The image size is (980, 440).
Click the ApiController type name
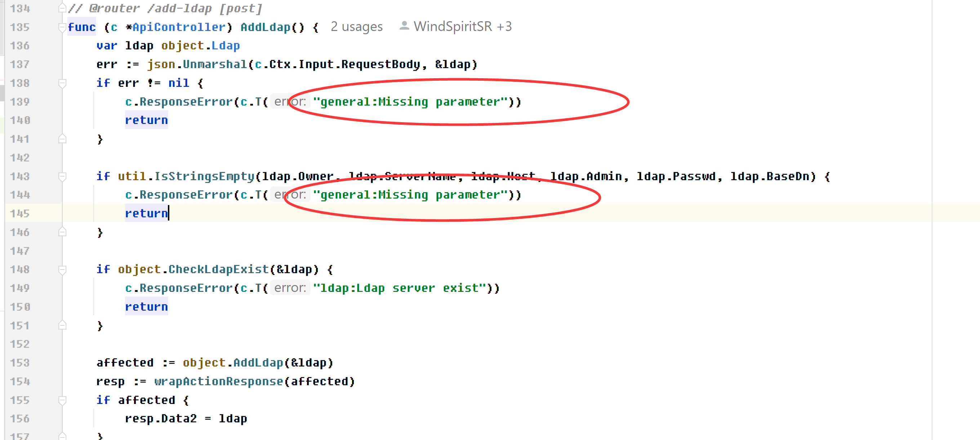pyautogui.click(x=179, y=27)
